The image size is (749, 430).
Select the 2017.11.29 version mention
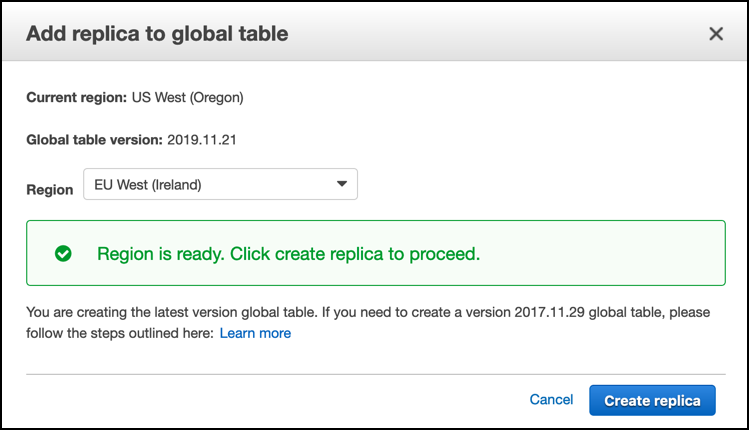pos(549,312)
